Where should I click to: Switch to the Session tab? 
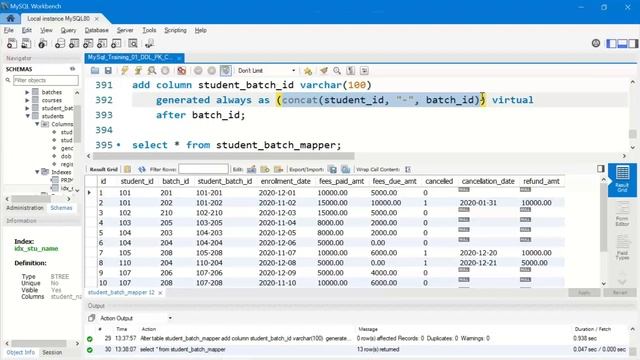[52, 352]
